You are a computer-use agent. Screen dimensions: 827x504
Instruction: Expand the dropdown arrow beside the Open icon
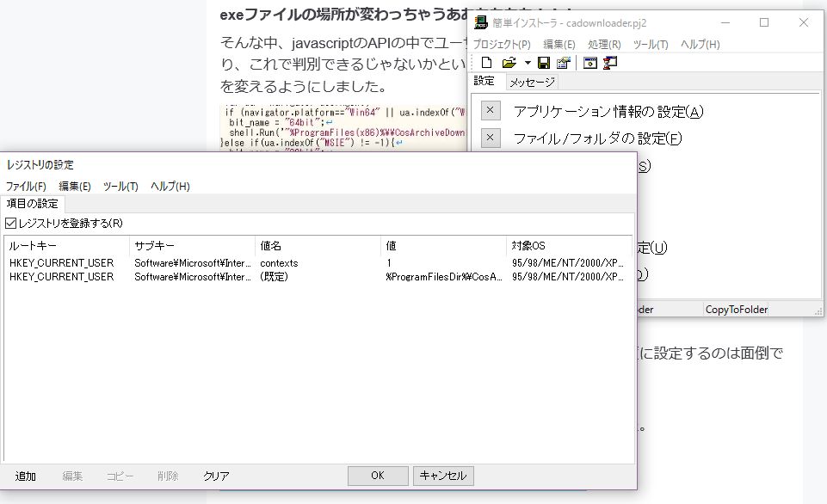[528, 63]
